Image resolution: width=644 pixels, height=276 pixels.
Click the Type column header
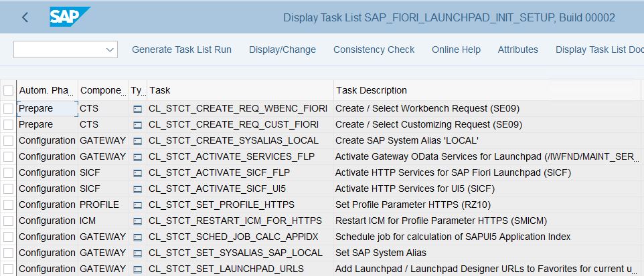tap(138, 90)
